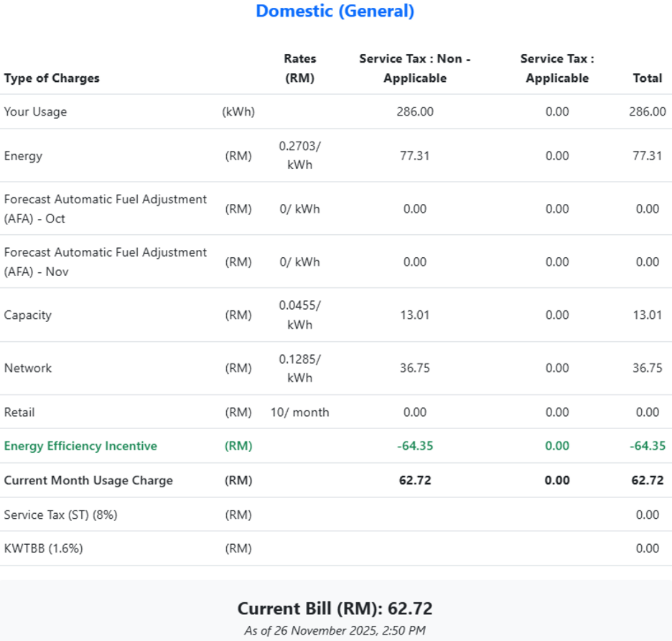
Task: Click the Service Tax : Non - Applicable header
Action: click(x=414, y=68)
